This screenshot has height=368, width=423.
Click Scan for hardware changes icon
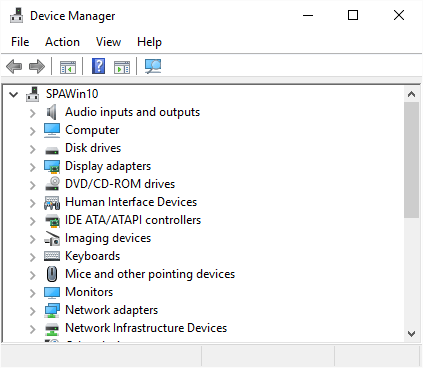pos(153,66)
